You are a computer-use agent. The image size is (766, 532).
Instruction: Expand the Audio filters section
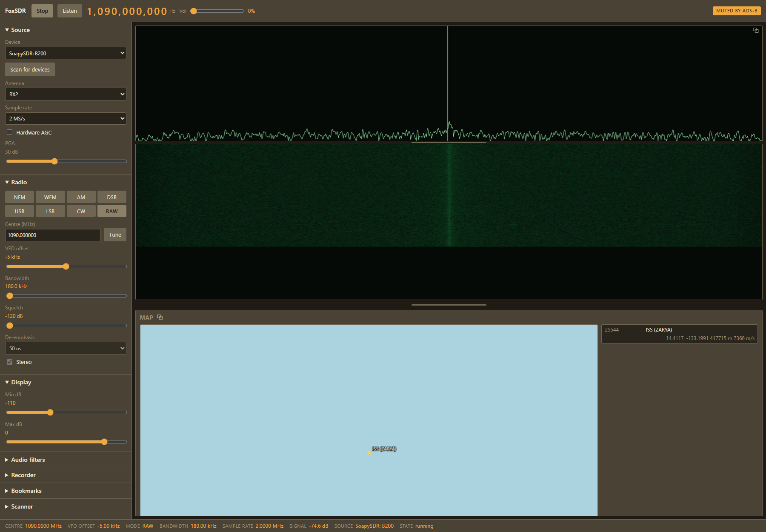[x=25, y=460]
